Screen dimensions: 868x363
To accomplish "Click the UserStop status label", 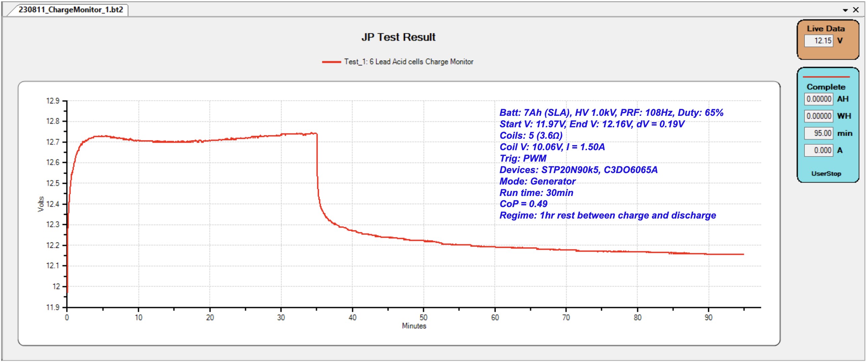I will [x=826, y=173].
